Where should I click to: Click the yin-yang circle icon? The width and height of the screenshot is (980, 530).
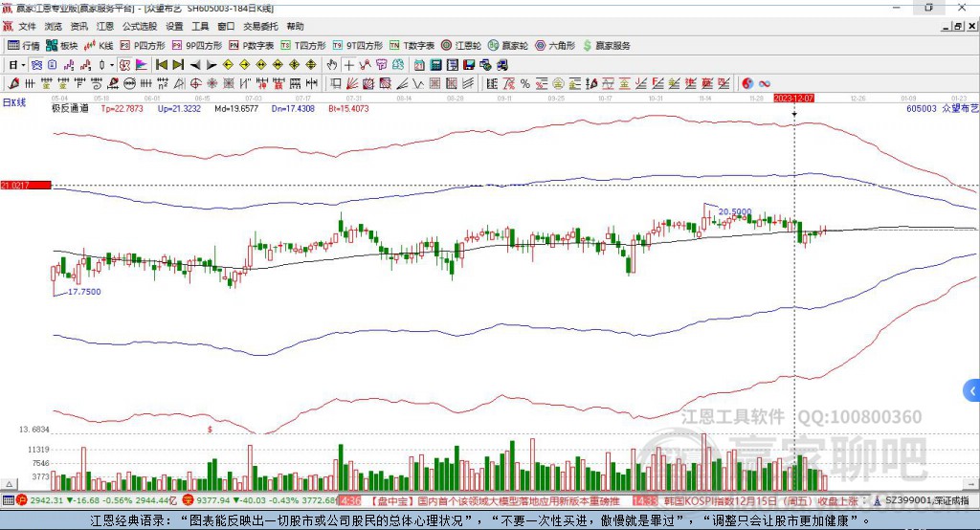(x=747, y=83)
